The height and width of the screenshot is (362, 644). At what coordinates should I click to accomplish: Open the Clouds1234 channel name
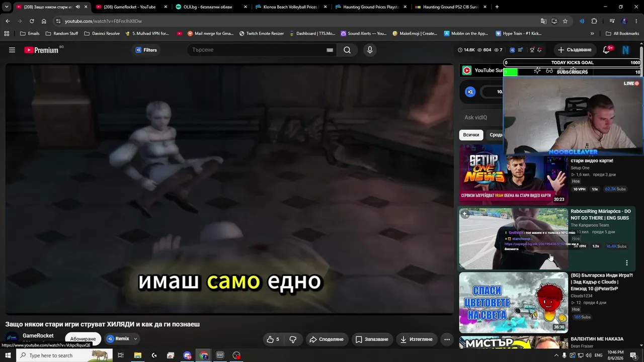click(582, 296)
